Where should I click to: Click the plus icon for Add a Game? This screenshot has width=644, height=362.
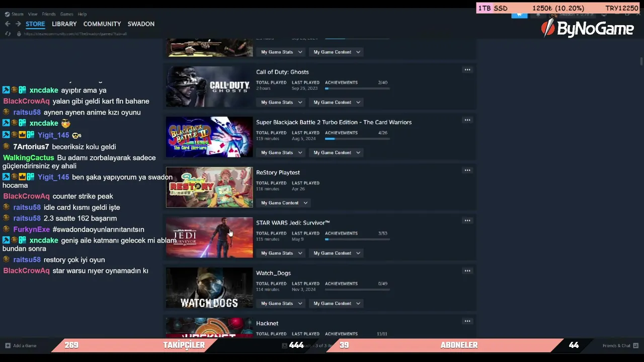8,345
